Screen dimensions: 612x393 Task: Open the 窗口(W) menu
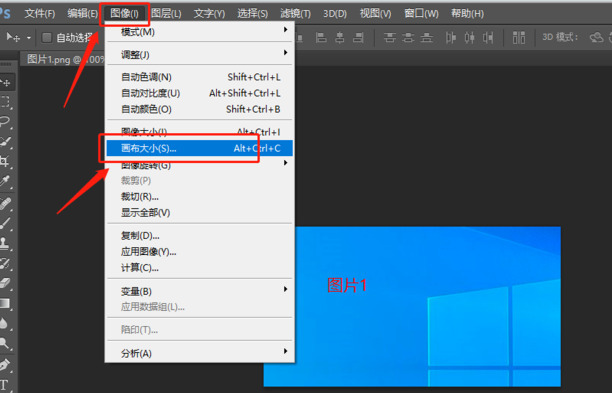(422, 14)
